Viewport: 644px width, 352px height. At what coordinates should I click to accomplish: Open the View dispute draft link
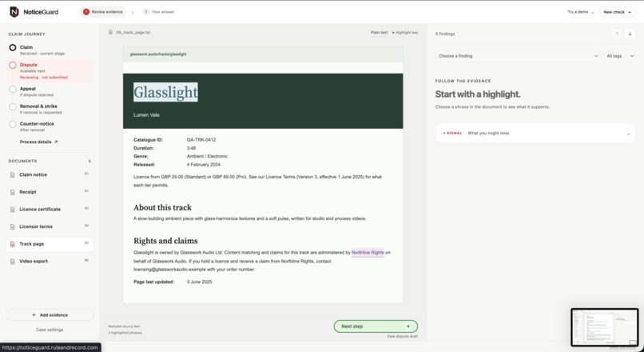[402, 336]
